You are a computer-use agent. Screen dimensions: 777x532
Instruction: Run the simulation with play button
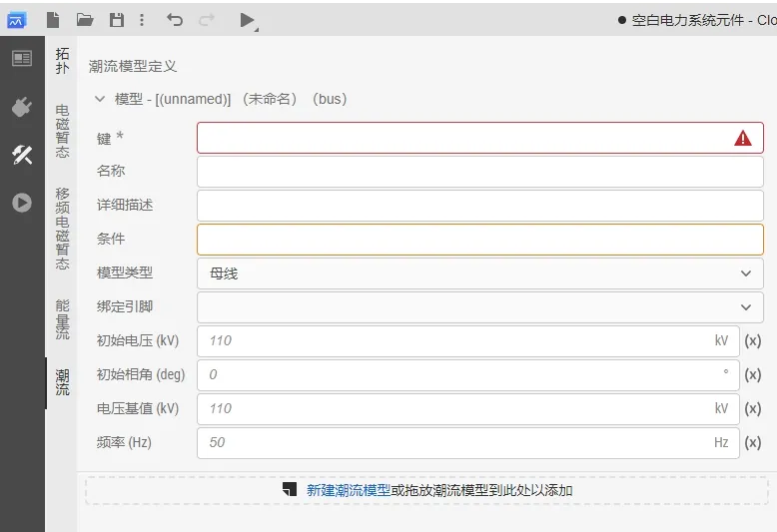tap(248, 20)
